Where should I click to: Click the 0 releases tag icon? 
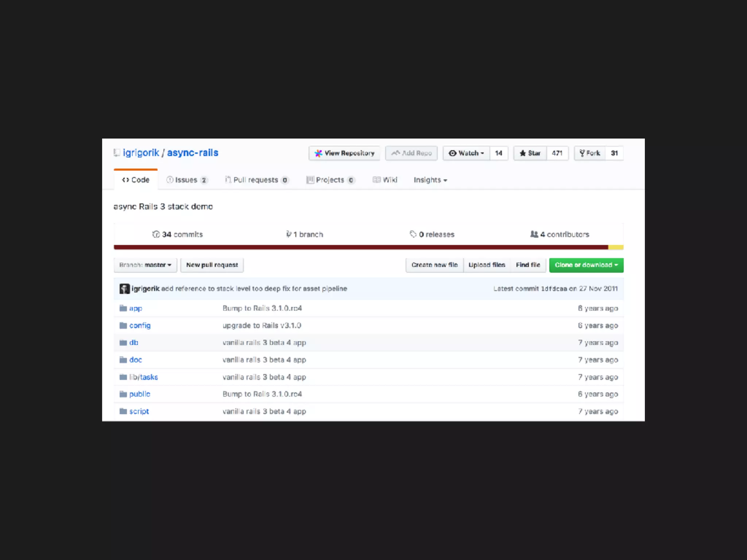pos(413,234)
